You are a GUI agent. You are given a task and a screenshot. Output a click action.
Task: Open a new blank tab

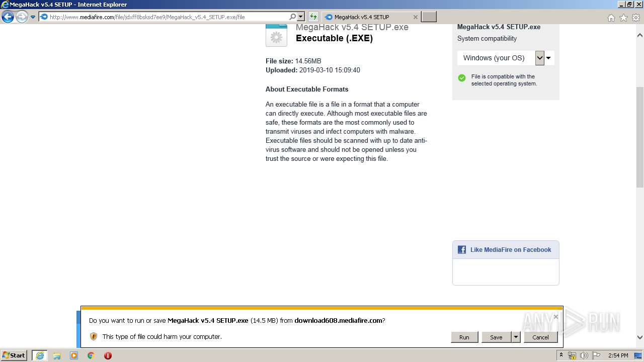pyautogui.click(x=429, y=17)
